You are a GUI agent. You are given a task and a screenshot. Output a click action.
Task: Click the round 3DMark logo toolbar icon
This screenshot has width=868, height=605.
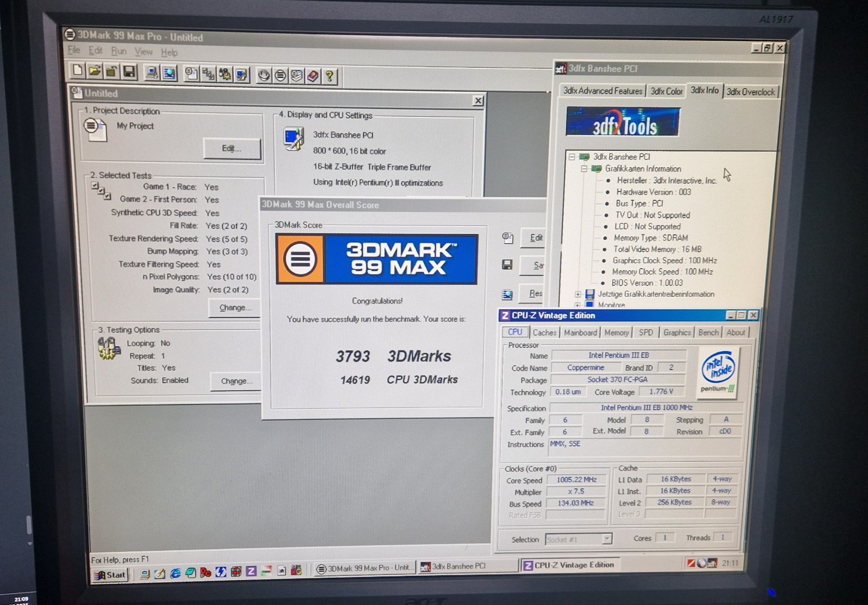pyautogui.click(x=280, y=75)
